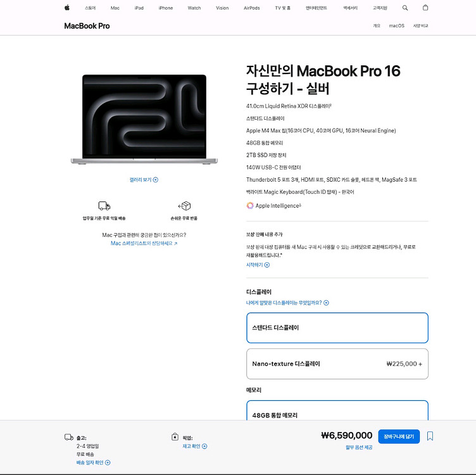Screen dimensions: 476x475
Task: Open the macOS link in the sub-navigation
Action: tap(396, 26)
